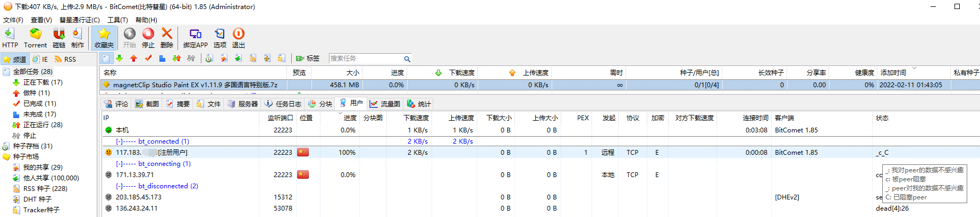Filter completed tasks with red checkmark icon
Viewport: 980px width, 217px height.
coord(148,59)
